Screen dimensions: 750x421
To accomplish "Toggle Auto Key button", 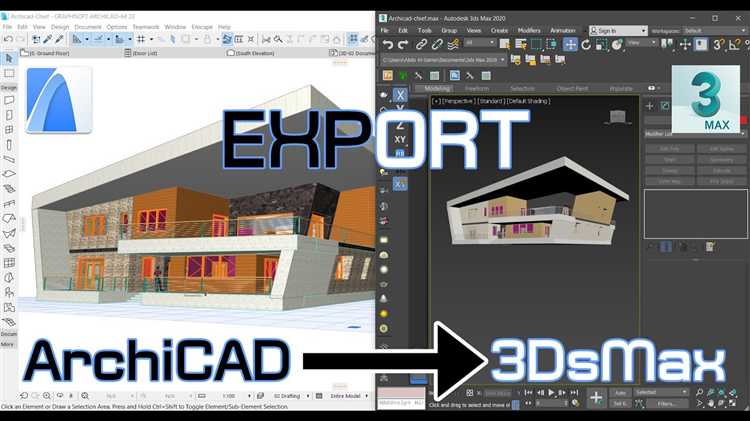I will tap(620, 393).
